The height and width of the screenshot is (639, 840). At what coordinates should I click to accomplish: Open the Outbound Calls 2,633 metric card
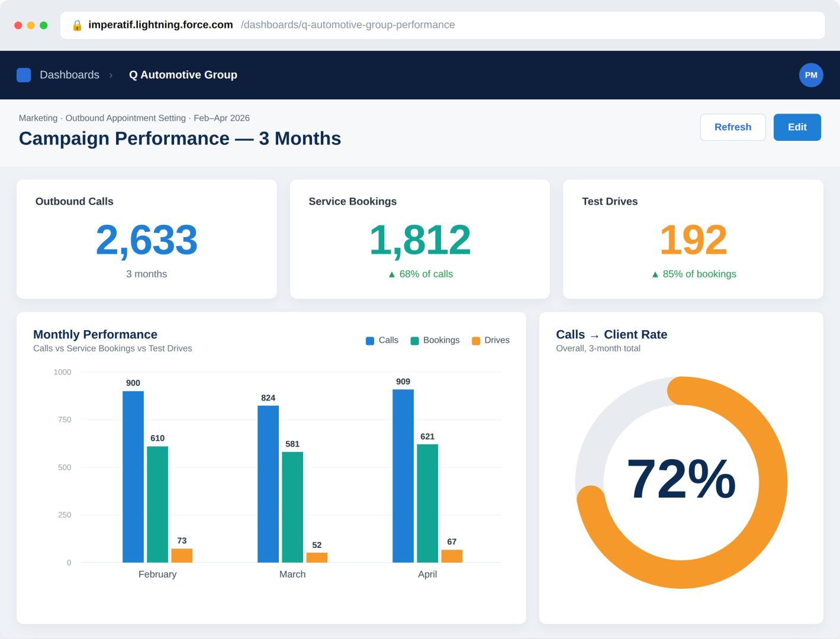tap(147, 239)
